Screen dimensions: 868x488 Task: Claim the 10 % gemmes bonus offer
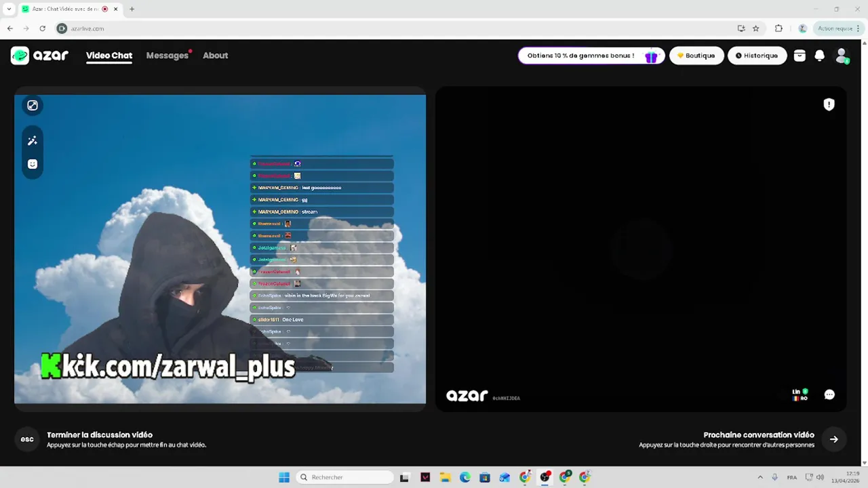coord(591,56)
